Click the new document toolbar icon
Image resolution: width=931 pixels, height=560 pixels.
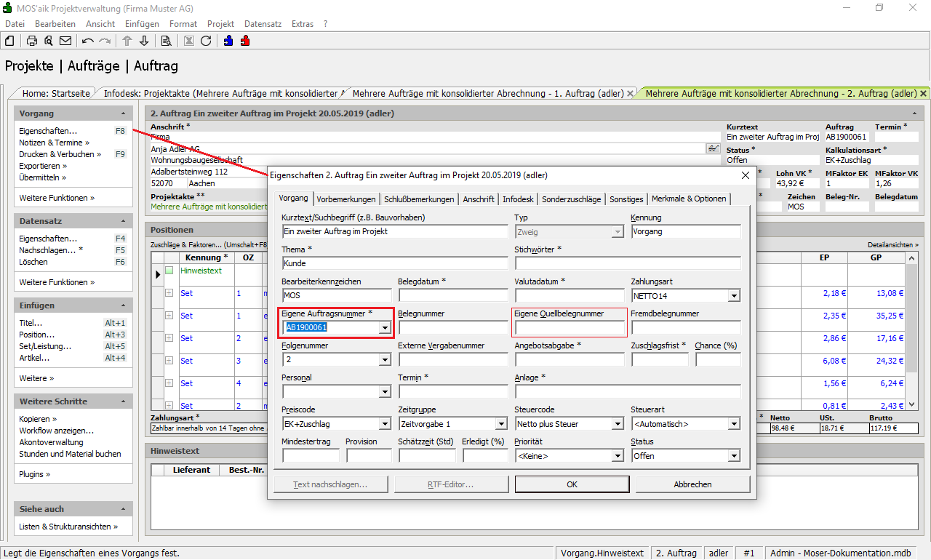(x=10, y=41)
